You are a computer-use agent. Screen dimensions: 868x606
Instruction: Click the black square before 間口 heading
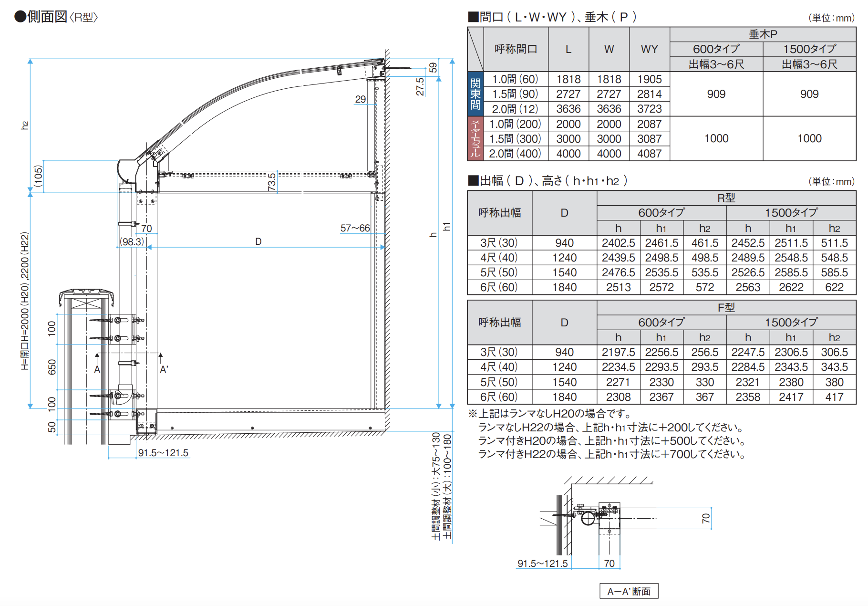(473, 17)
